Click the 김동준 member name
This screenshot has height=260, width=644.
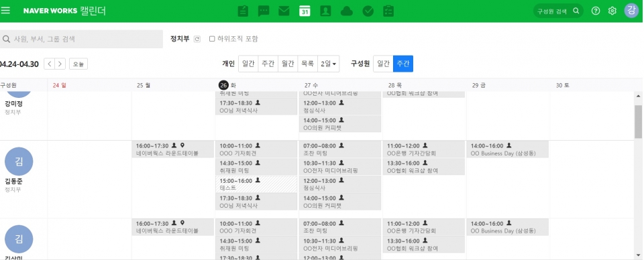coord(13,182)
